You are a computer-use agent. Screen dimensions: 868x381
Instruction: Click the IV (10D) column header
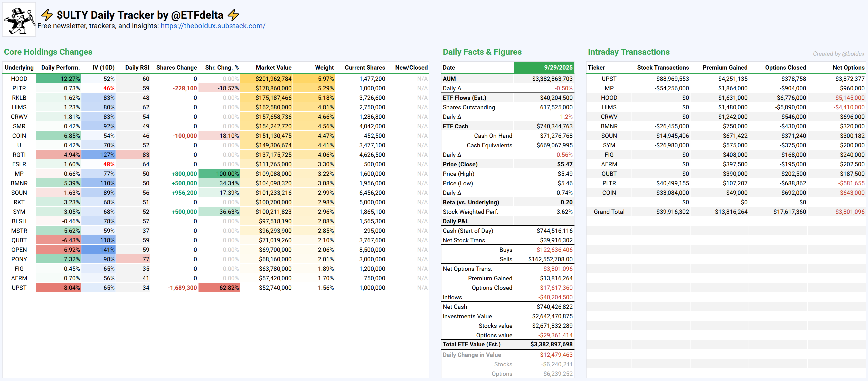point(103,67)
